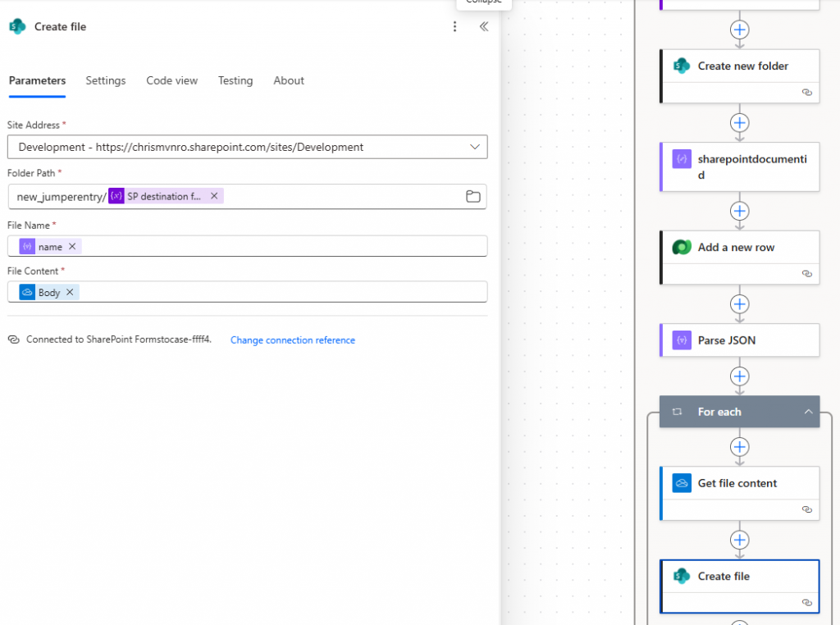Select the Parse JSON action
Viewport: 840px width, 625px height.
726,340
